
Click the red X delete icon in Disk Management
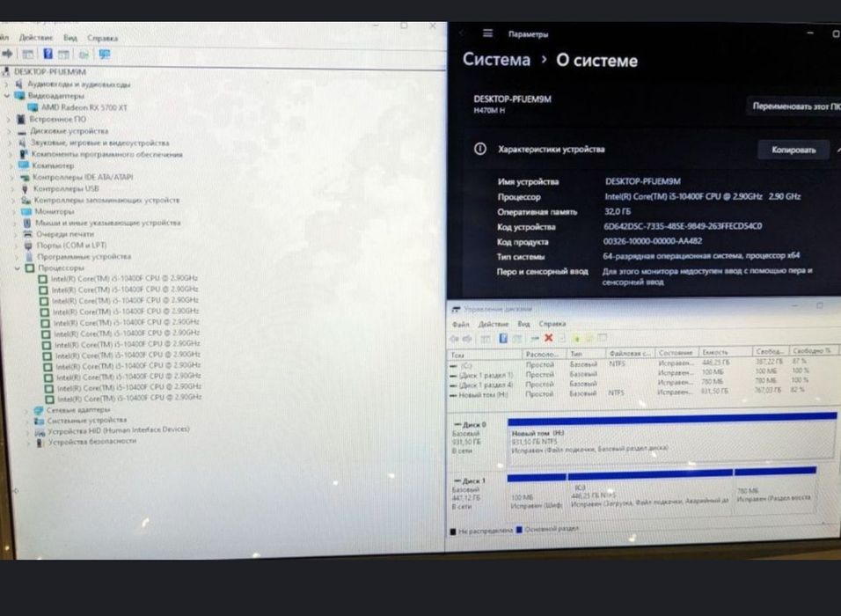[x=548, y=338]
